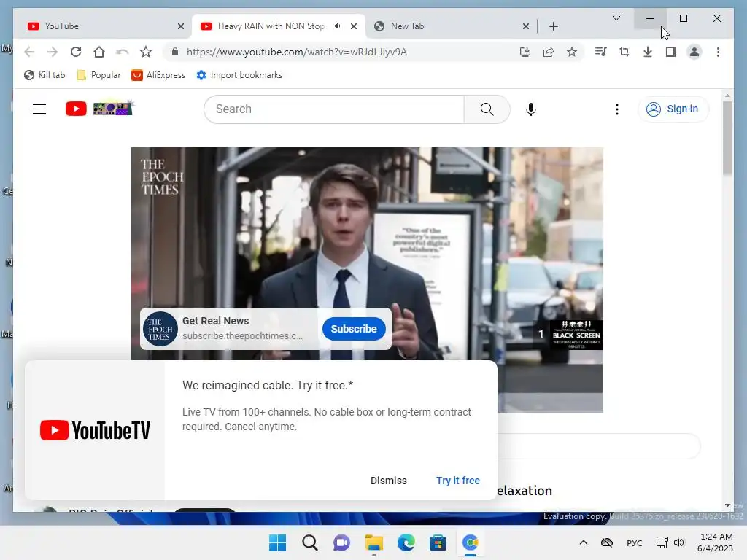Click the star icon left of address bar
Screen dimensions: 747x560
coord(146,52)
